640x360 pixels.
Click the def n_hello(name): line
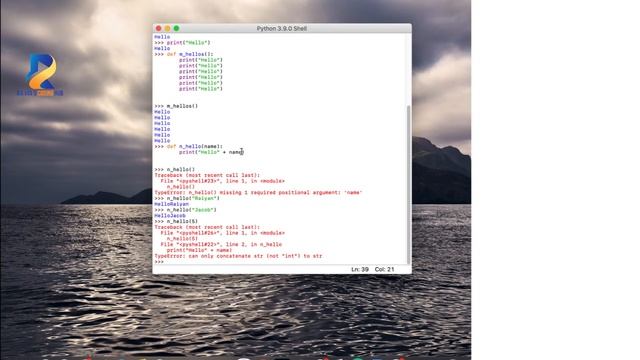189,147
